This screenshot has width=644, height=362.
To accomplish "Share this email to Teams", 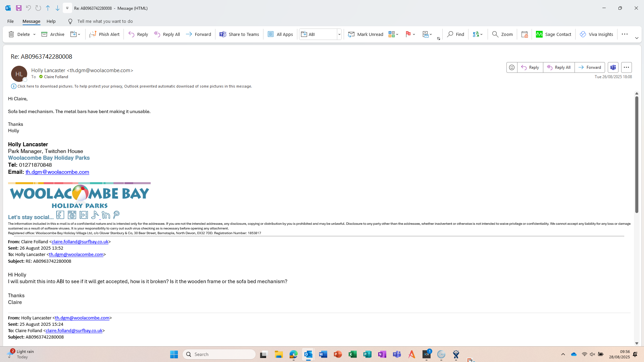I will click(x=239, y=34).
